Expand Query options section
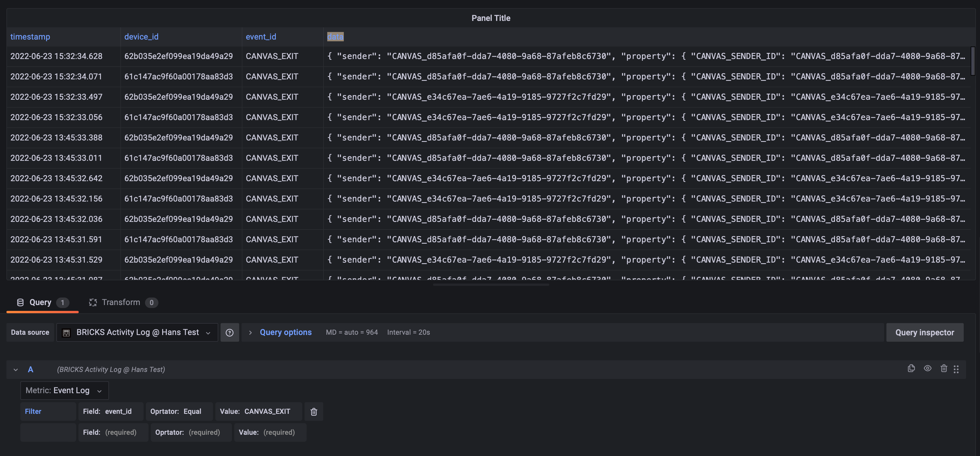 (x=285, y=332)
